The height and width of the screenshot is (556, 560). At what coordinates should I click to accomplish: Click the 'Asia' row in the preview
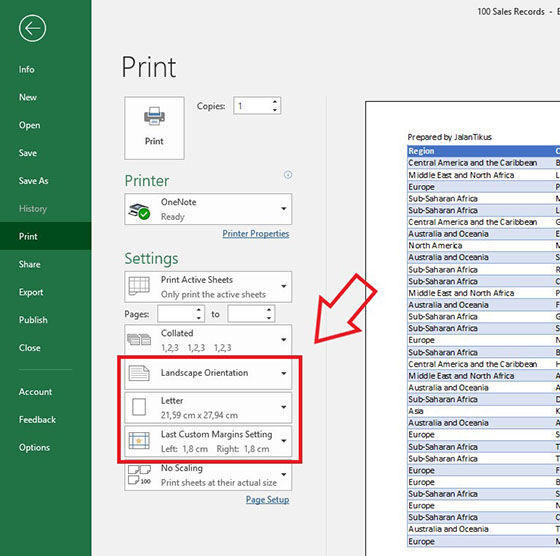[416, 411]
